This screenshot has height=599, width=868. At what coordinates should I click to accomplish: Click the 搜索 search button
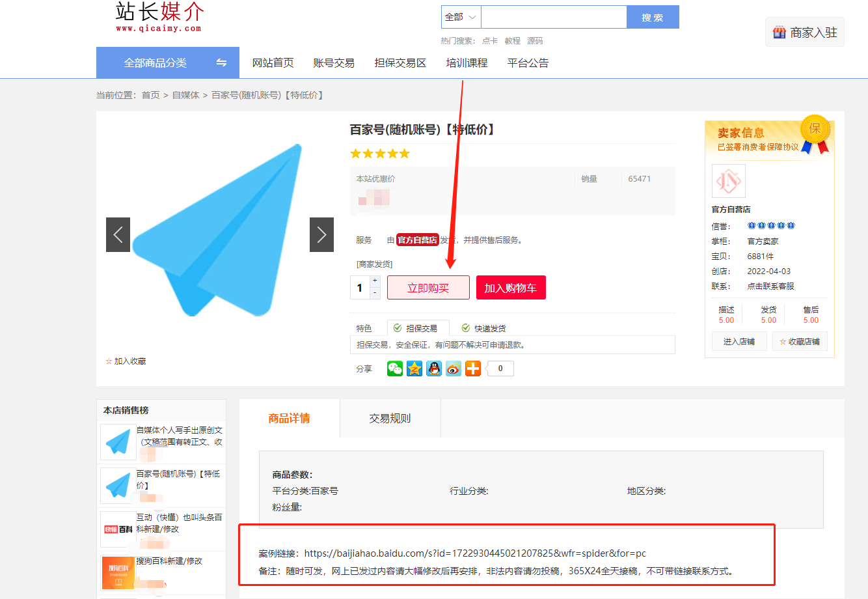(x=653, y=17)
